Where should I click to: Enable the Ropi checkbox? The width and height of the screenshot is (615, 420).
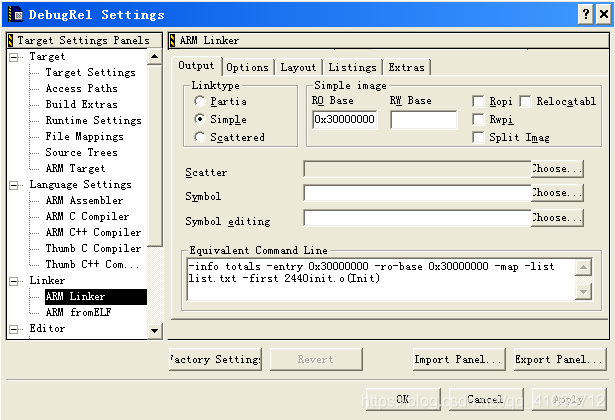coord(478,102)
